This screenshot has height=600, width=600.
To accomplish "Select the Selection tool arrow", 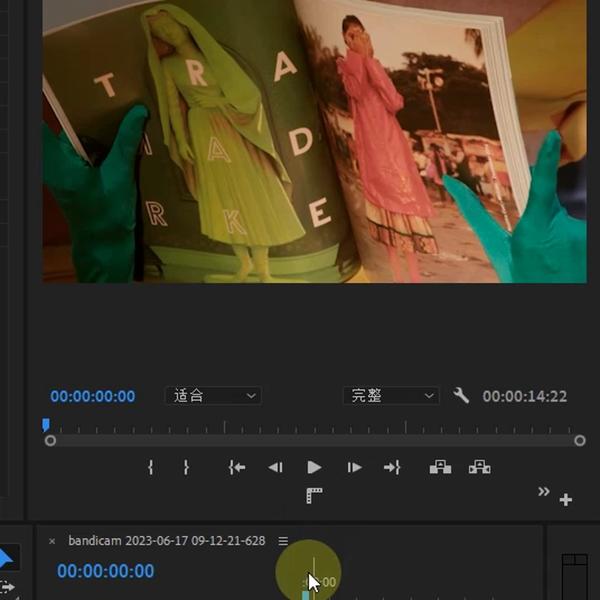I will tap(5, 559).
